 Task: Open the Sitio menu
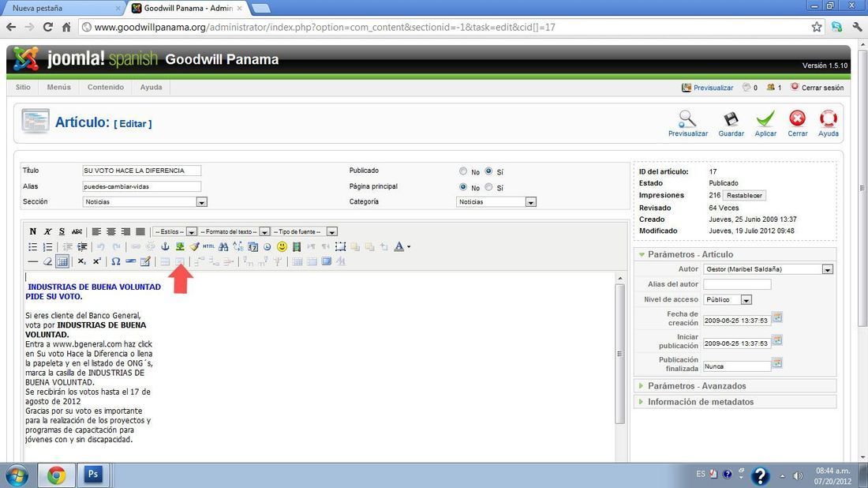tap(23, 87)
